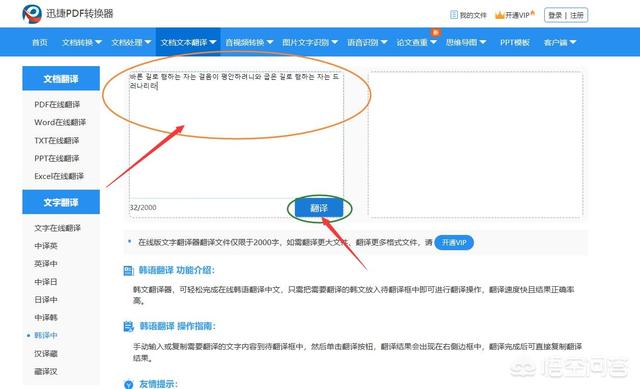
Task: Open Excel在线翻译 in sidebar
Action: click(59, 176)
